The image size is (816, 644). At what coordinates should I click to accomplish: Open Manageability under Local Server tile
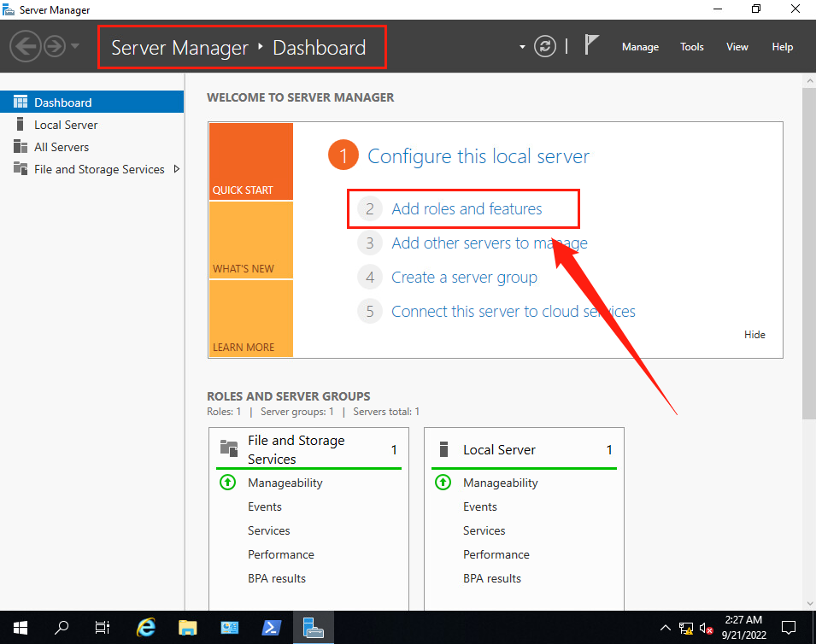pos(500,483)
